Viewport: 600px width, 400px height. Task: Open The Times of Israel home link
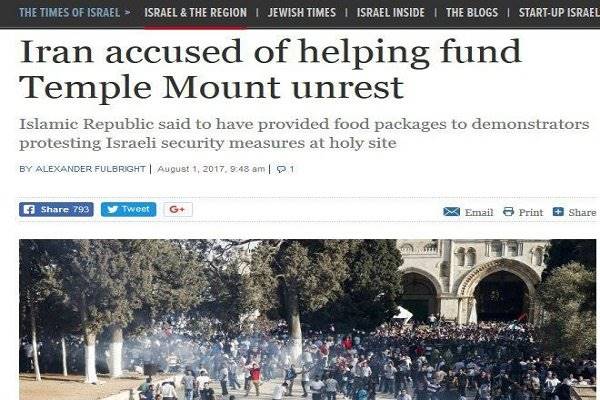click(x=69, y=13)
